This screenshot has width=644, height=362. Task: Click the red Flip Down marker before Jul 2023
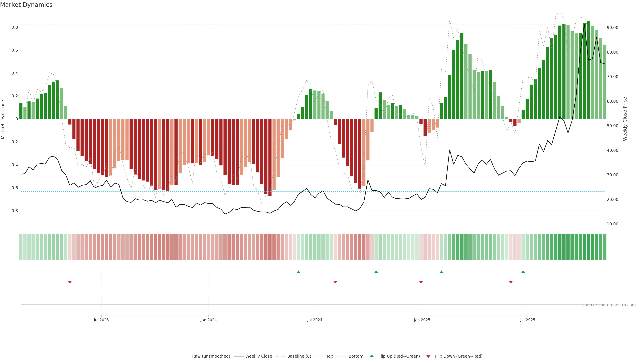click(70, 282)
